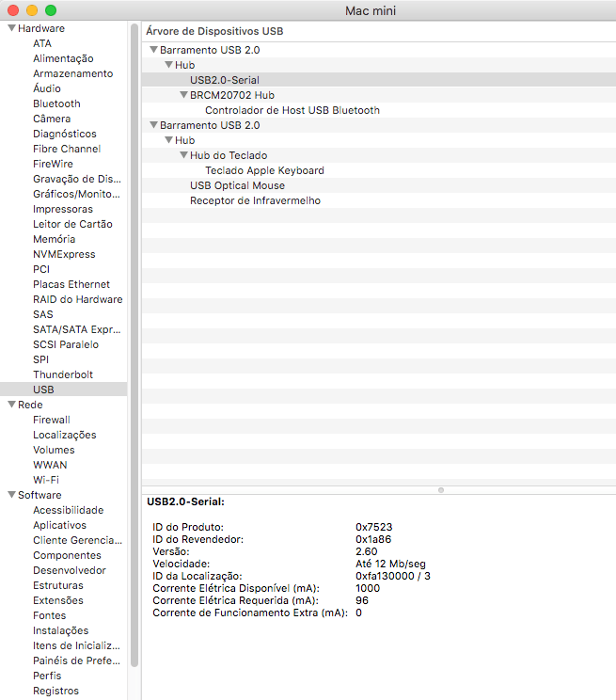Open Câmera in the sidebar
The height and width of the screenshot is (700, 616).
[x=52, y=119]
